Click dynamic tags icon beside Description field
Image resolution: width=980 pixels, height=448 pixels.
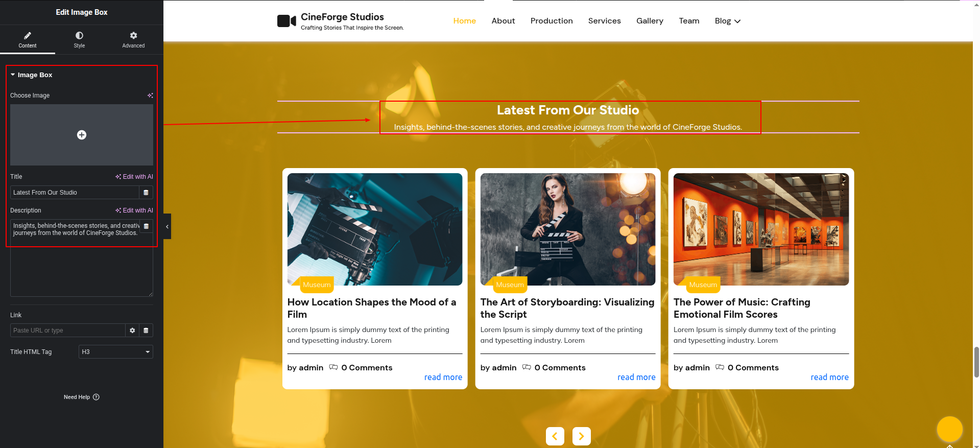pos(146,226)
